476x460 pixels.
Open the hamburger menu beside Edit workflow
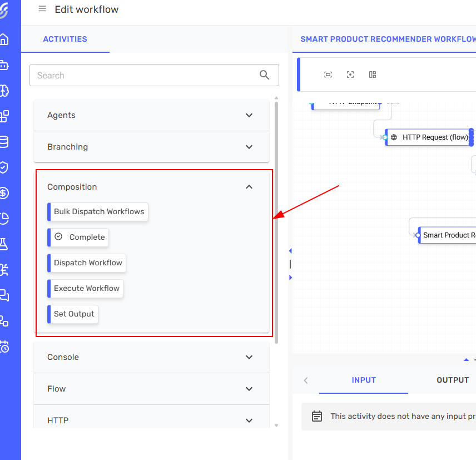[42, 9]
